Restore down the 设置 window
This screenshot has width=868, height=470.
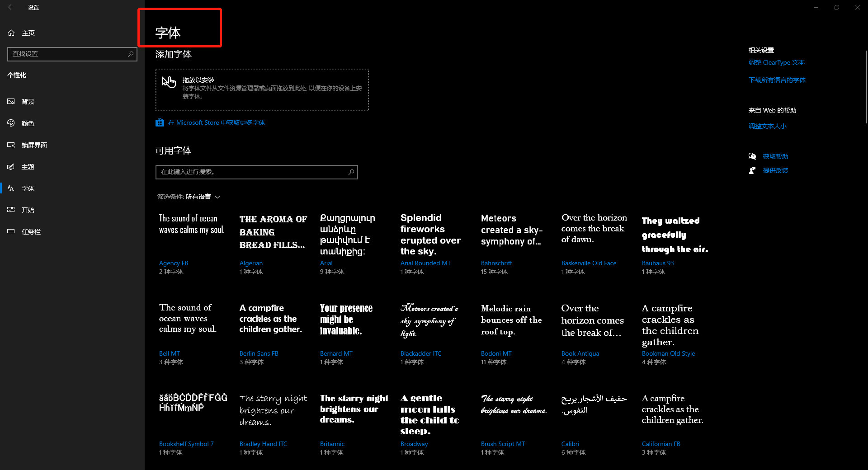pyautogui.click(x=837, y=7)
